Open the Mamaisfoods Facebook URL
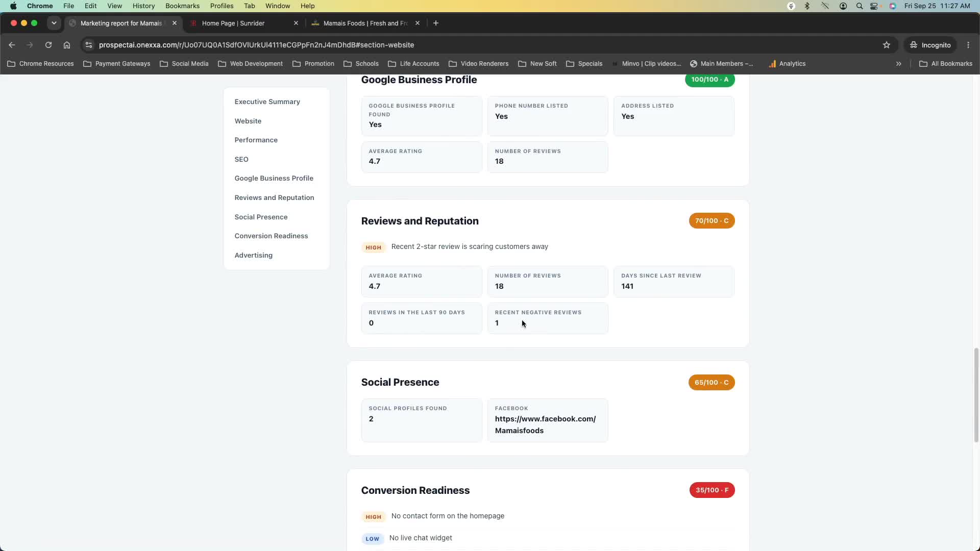 click(x=545, y=424)
